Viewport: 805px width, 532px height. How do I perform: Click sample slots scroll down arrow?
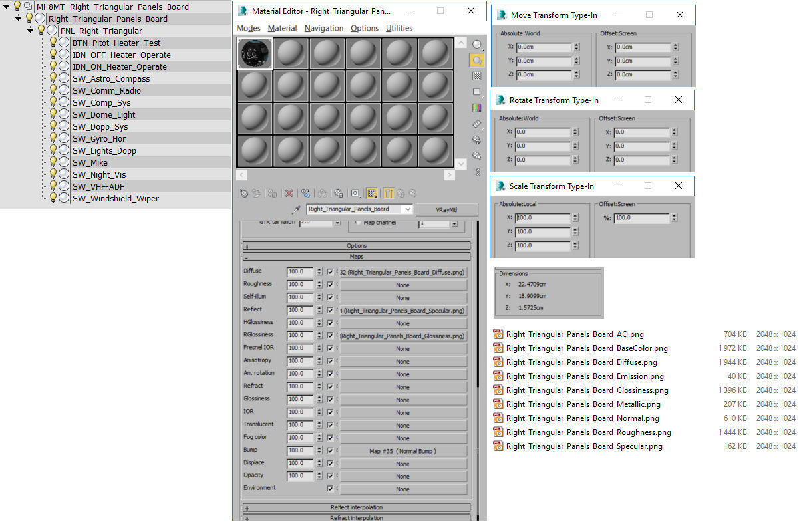pyautogui.click(x=461, y=163)
